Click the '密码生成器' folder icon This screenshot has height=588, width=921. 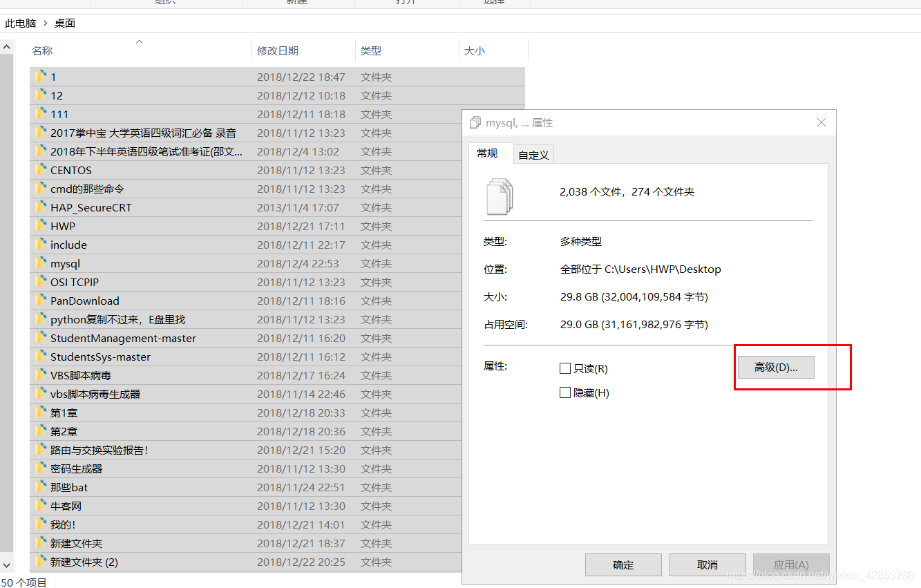pos(41,468)
